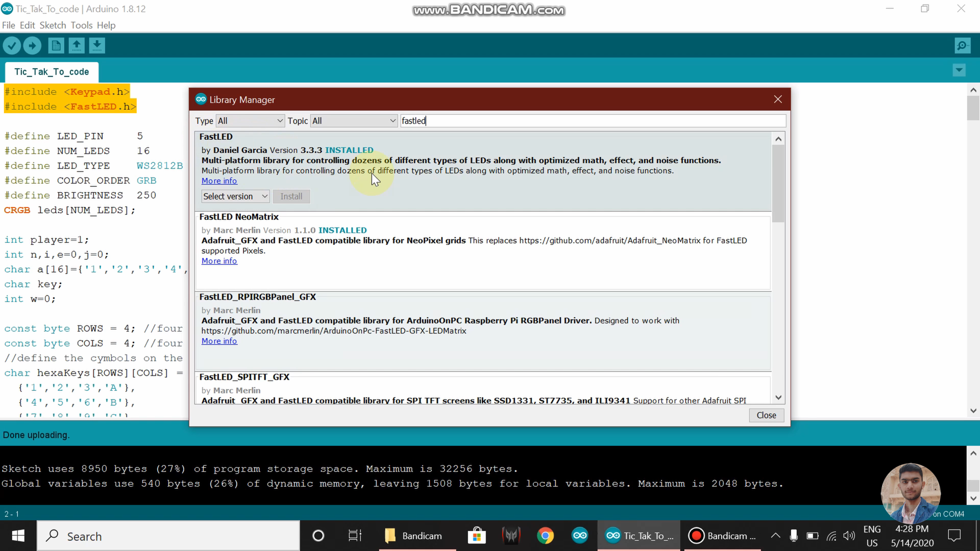Click the Install button for FastLED
The image size is (980, 551).
[x=291, y=196]
